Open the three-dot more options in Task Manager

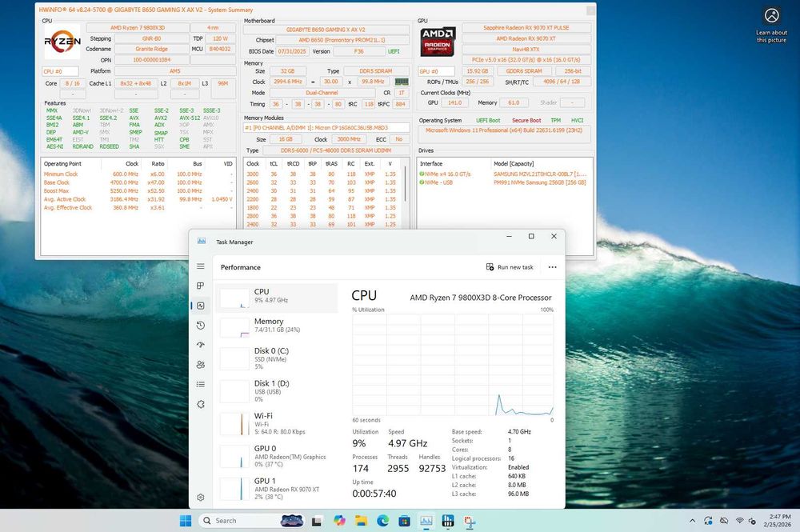pos(552,267)
